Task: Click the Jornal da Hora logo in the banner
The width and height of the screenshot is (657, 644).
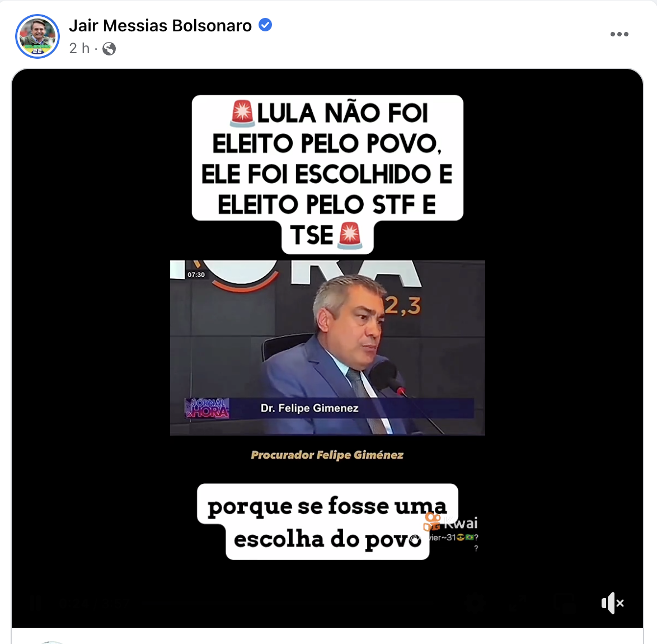Action: 207,408
